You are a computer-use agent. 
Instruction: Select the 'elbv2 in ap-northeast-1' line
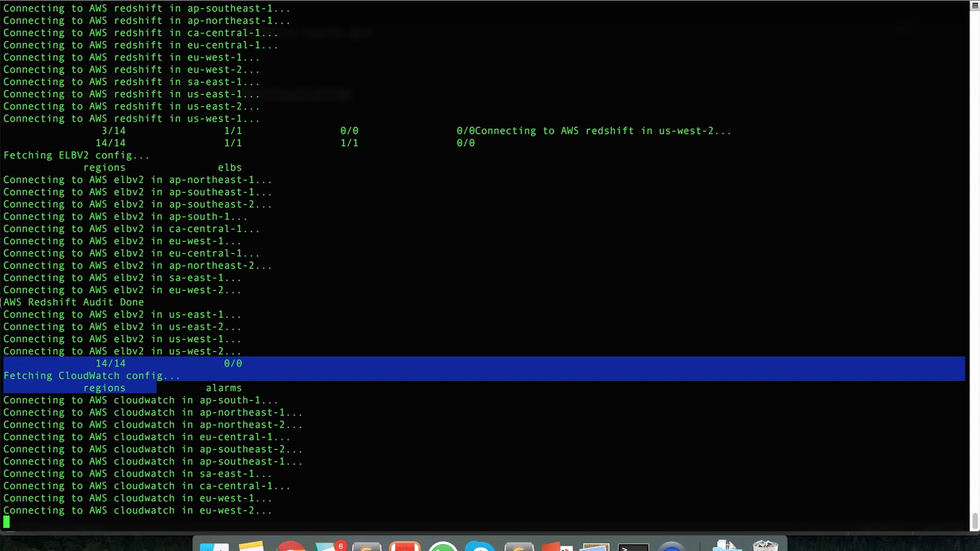[x=138, y=180]
